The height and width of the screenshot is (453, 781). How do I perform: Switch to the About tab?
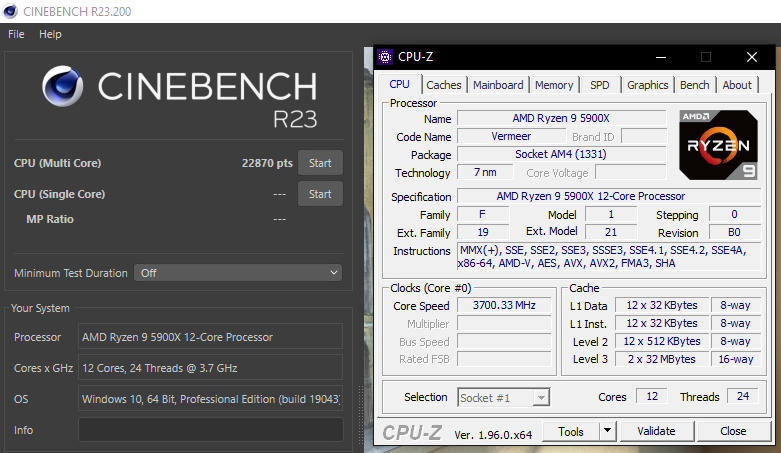pos(737,85)
